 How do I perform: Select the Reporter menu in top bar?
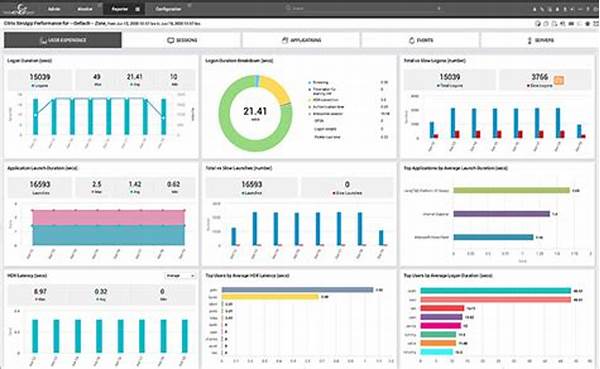(x=119, y=9)
